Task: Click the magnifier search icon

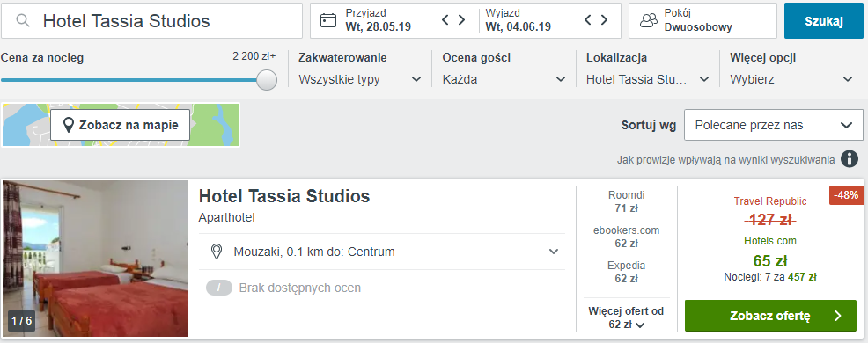Action: coord(23,21)
